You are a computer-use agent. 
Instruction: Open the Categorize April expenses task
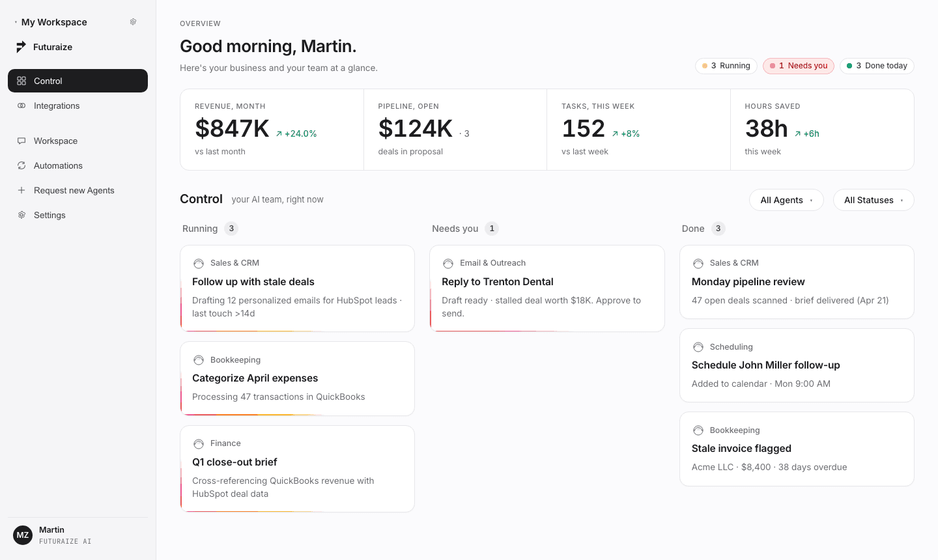click(297, 378)
